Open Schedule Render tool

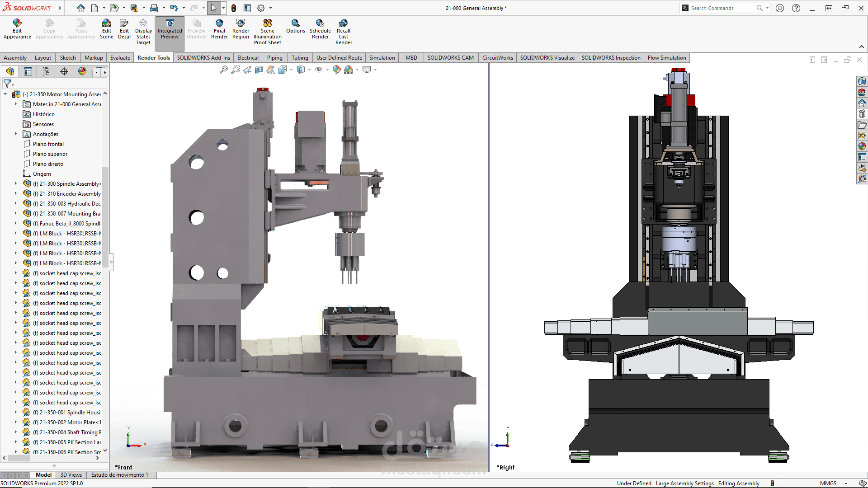(320, 29)
